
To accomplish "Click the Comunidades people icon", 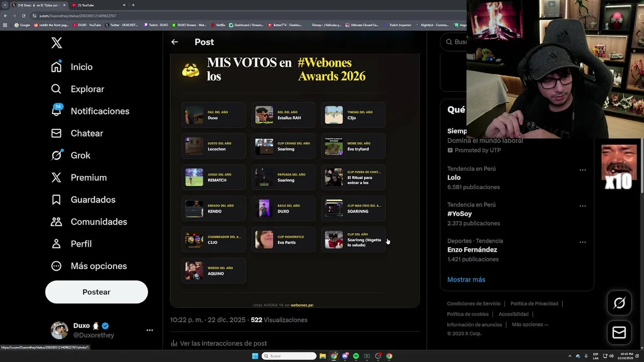I will (56, 222).
